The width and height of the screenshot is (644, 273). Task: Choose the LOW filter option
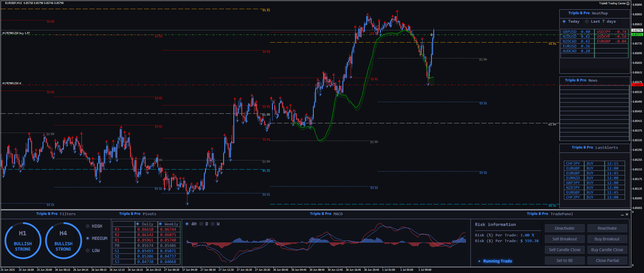(x=88, y=251)
